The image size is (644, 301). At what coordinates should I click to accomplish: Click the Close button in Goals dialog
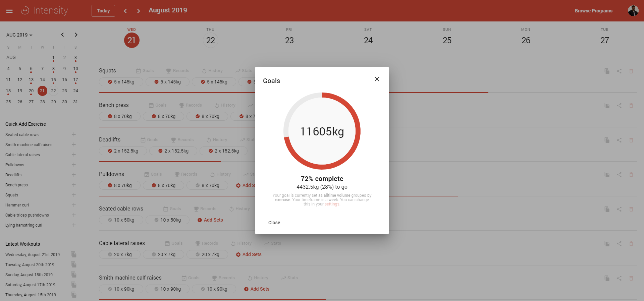click(x=274, y=223)
